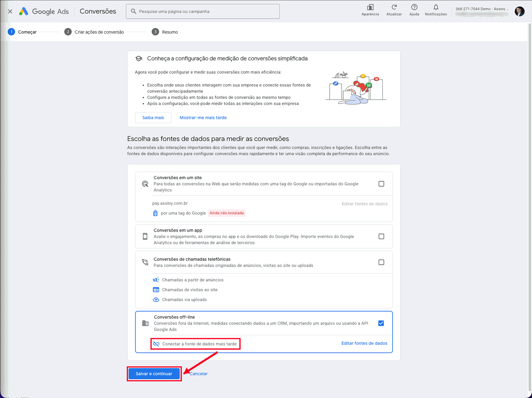Click the text Conectar a fonte de dados mais tarde
This screenshot has width=532, height=398.
coord(199,344)
